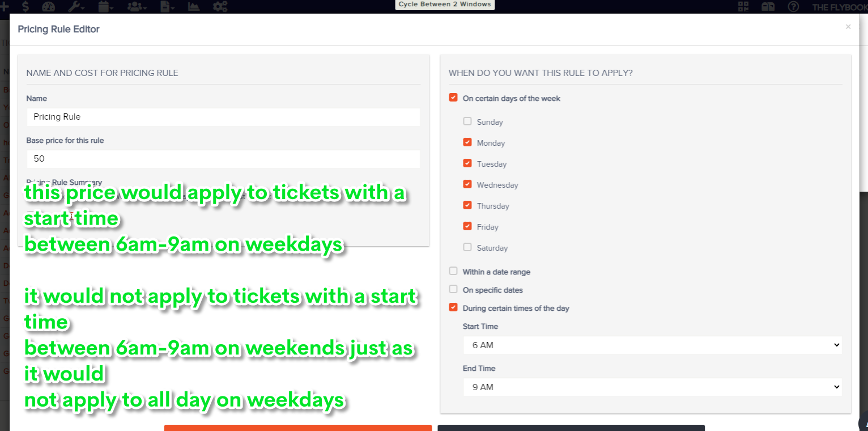Image resolution: width=868 pixels, height=431 pixels.
Task: Click the QR code icon in top bar
Action: [x=744, y=6]
